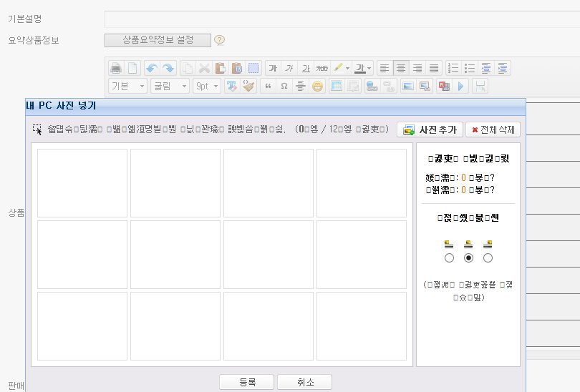The image size is (580, 392).
Task: Click 전체삭제 to remove all photos
Action: point(493,129)
